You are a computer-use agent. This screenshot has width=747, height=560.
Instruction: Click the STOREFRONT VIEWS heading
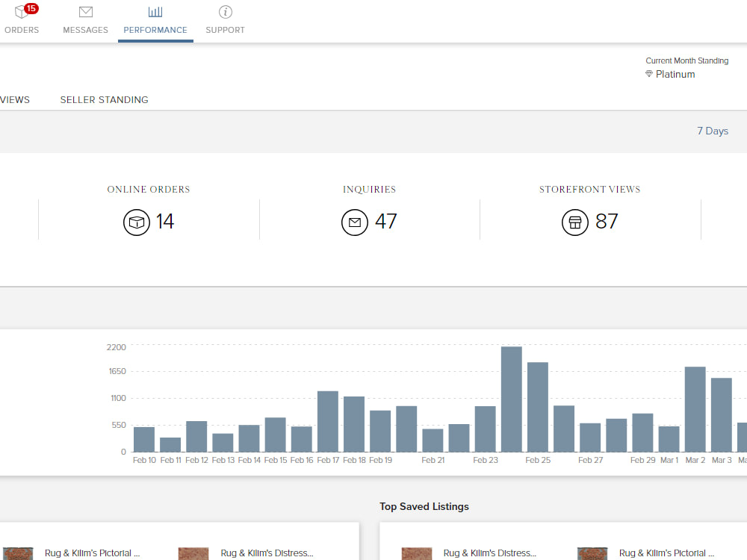[590, 190]
